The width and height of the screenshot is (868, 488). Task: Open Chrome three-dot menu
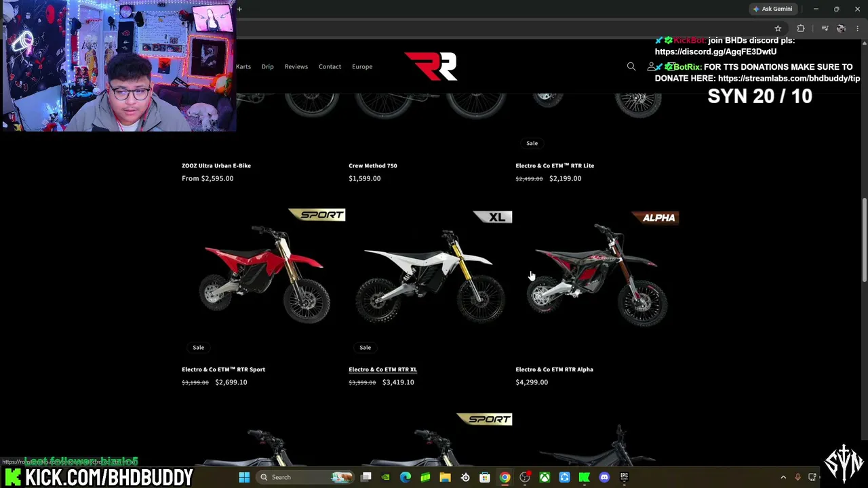tap(858, 28)
